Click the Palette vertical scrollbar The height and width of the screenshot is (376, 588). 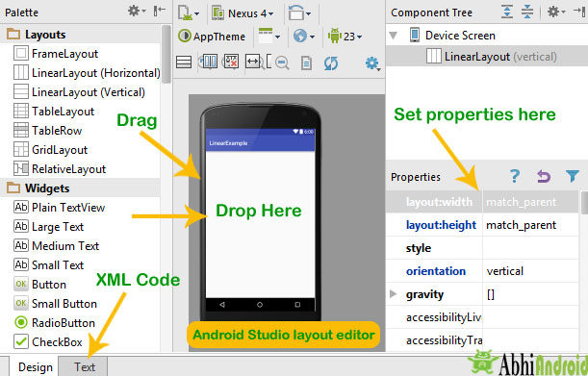tap(166, 55)
